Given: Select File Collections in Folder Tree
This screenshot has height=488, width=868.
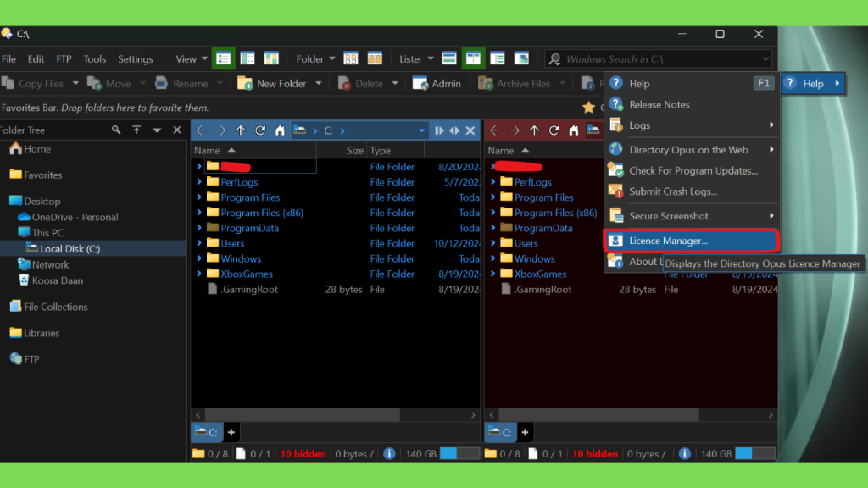Looking at the screenshot, I should pyautogui.click(x=55, y=307).
